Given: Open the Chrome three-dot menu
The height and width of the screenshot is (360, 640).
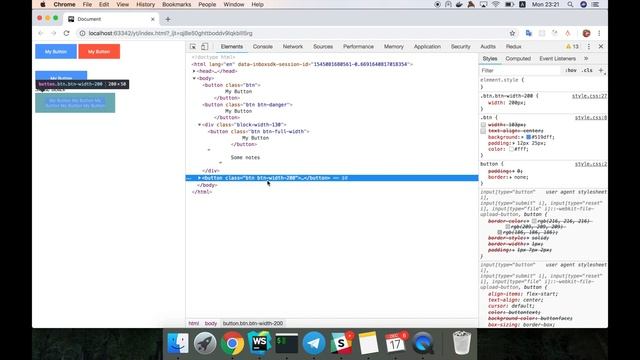Looking at the screenshot, I should [599, 33].
